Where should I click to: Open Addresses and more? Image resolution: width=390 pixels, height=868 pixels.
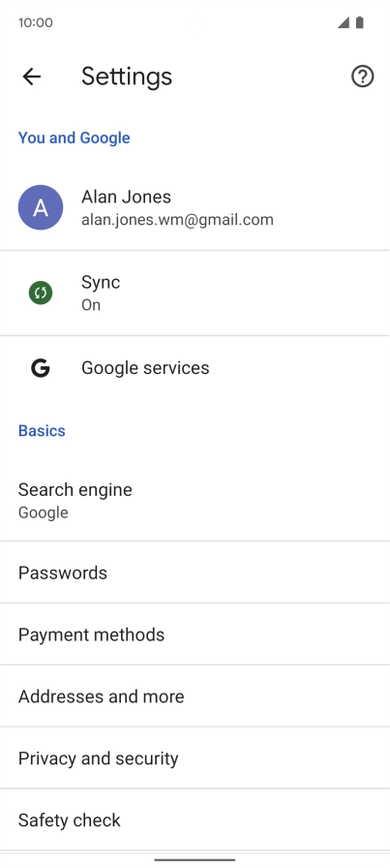click(195, 697)
